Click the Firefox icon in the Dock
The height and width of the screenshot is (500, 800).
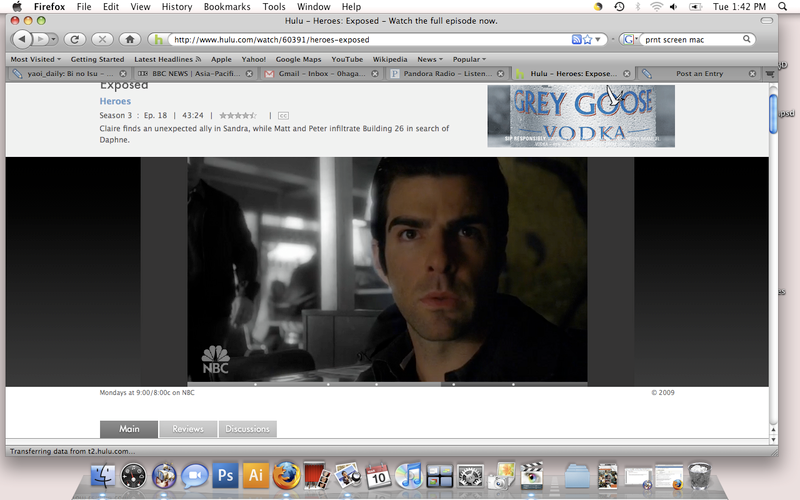coord(286,476)
